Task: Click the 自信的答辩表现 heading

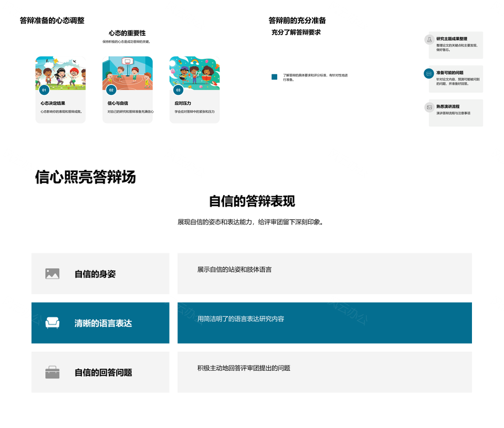Action: (x=252, y=201)
